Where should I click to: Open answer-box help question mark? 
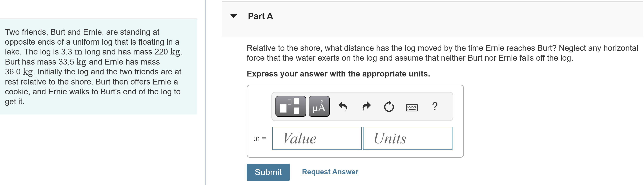[x=435, y=106]
